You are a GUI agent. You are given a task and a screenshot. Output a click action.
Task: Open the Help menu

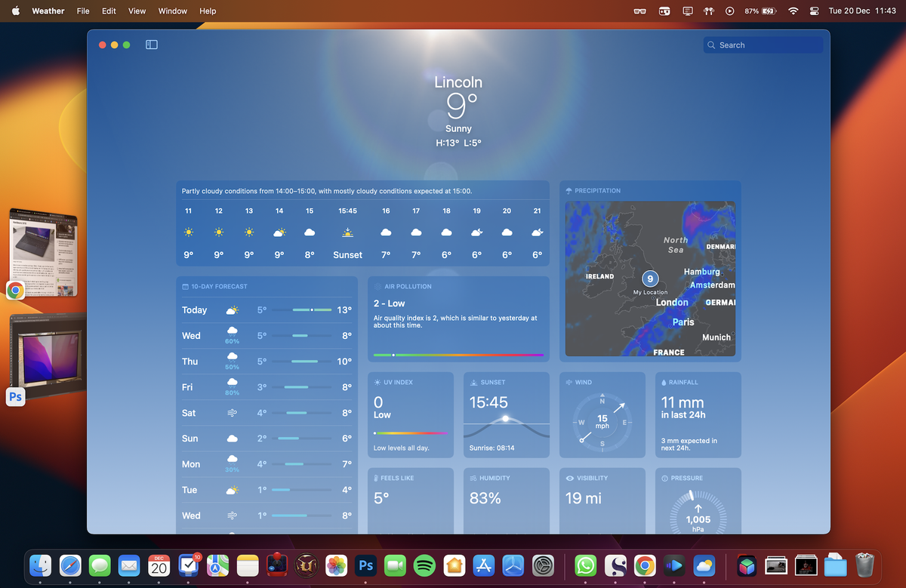(208, 11)
